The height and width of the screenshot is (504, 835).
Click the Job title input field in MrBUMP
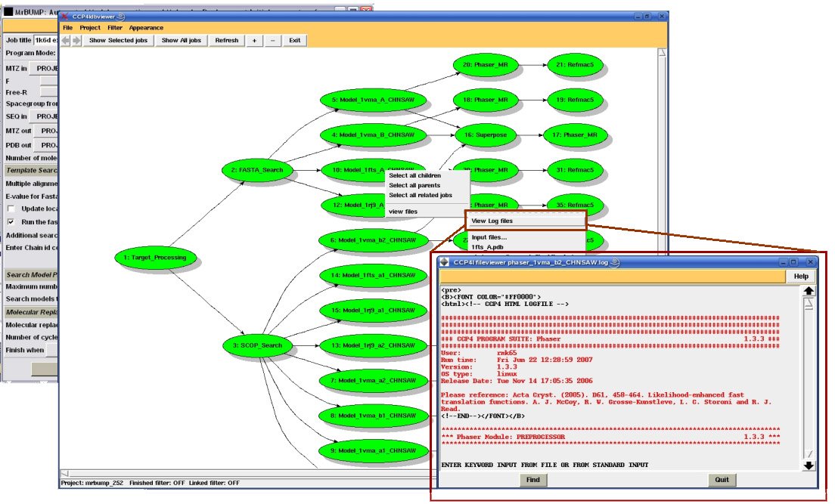pyautogui.click(x=46, y=40)
